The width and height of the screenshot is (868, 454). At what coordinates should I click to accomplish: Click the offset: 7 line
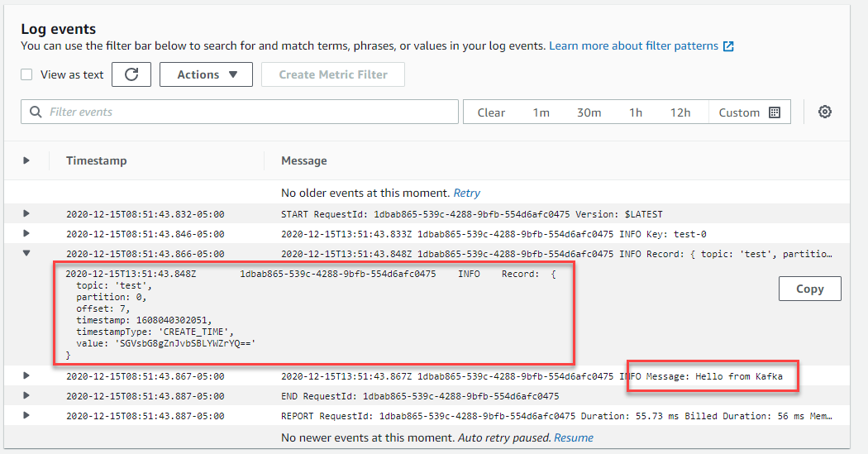(x=103, y=308)
